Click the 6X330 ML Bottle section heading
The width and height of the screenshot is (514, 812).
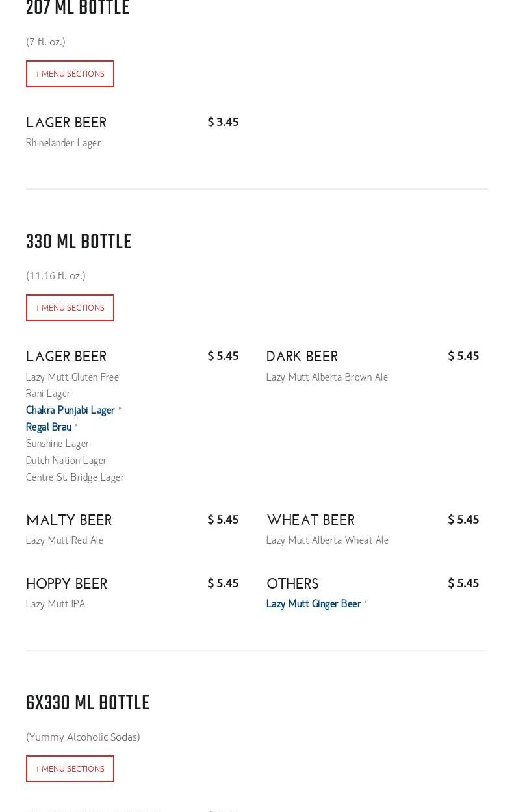point(88,703)
